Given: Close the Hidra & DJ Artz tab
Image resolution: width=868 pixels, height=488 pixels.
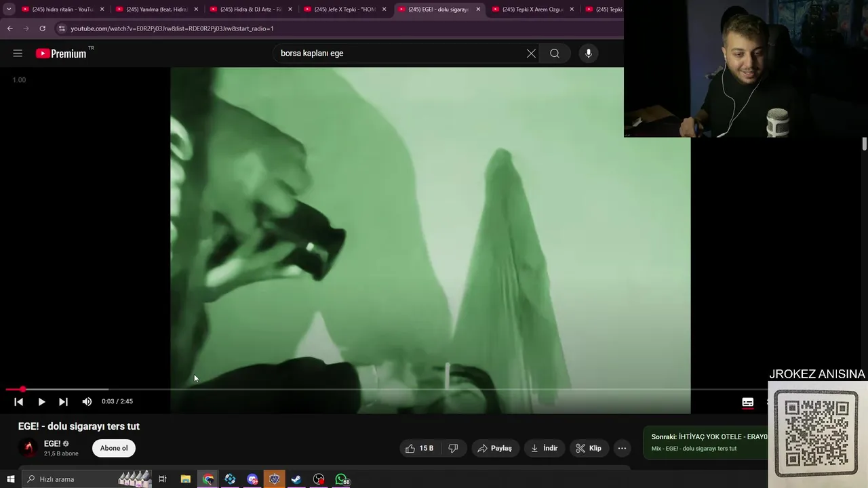Looking at the screenshot, I should [290, 9].
